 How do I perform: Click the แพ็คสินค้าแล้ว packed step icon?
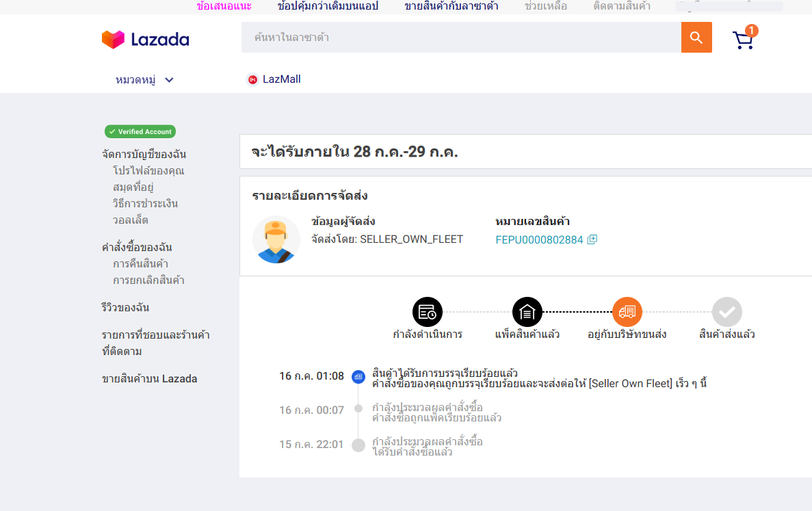pyautogui.click(x=527, y=312)
